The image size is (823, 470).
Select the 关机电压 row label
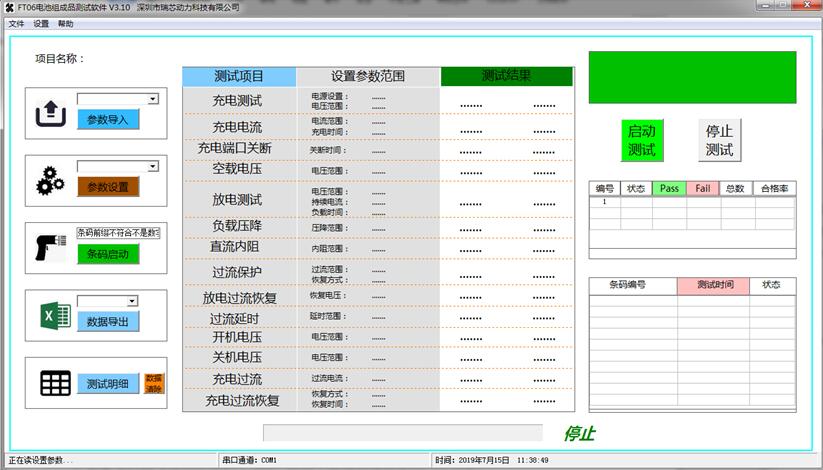coord(237,357)
